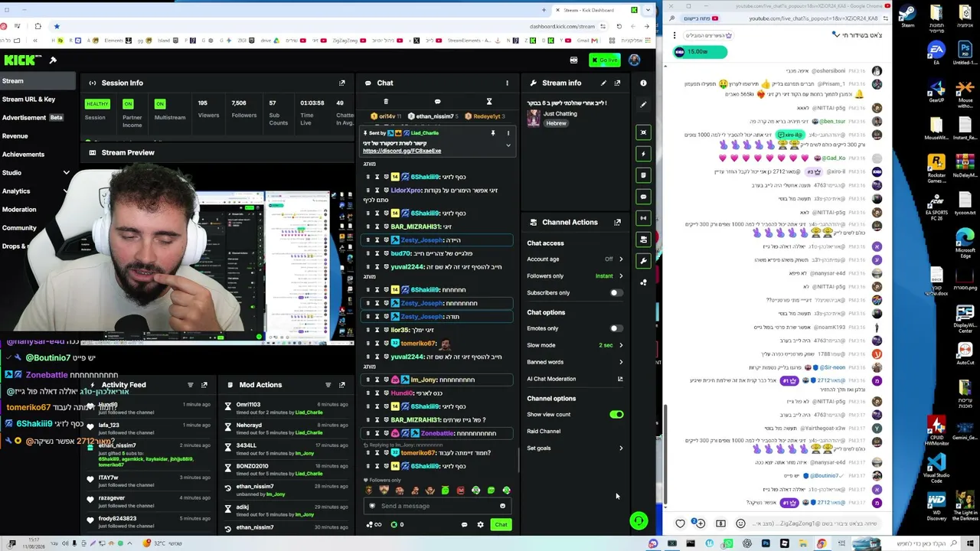This screenshot has width=980, height=551.
Task: Edit stream info using the pencil icon in the header
Action: (x=603, y=83)
